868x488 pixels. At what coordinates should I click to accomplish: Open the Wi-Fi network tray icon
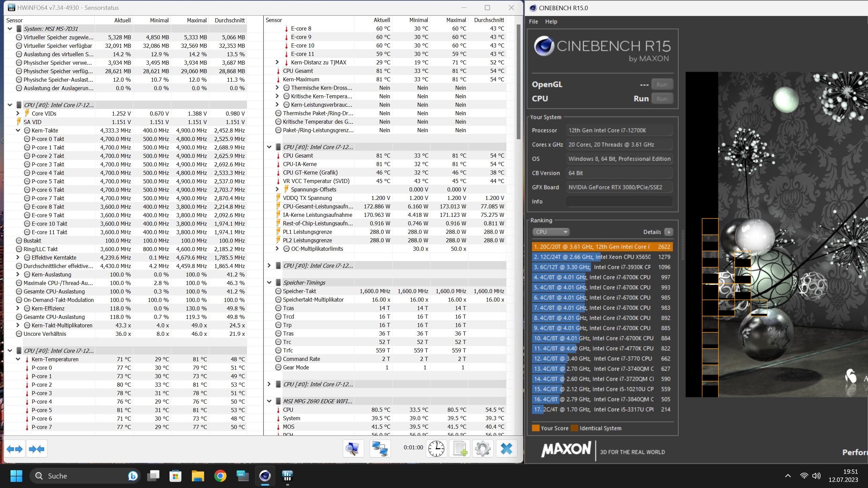804,476
